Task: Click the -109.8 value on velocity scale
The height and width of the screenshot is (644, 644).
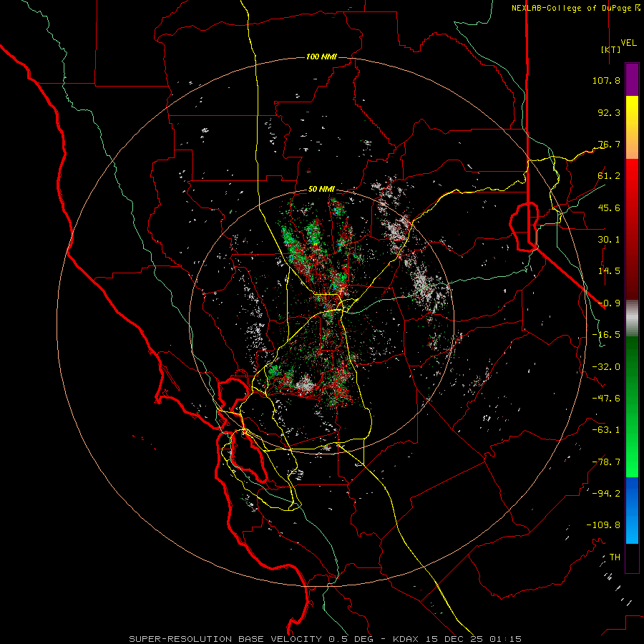Action: point(603,525)
